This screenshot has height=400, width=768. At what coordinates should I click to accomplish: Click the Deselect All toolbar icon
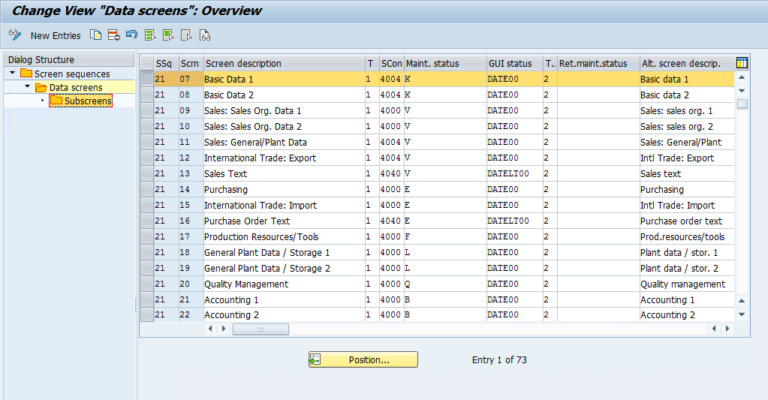tap(186, 35)
